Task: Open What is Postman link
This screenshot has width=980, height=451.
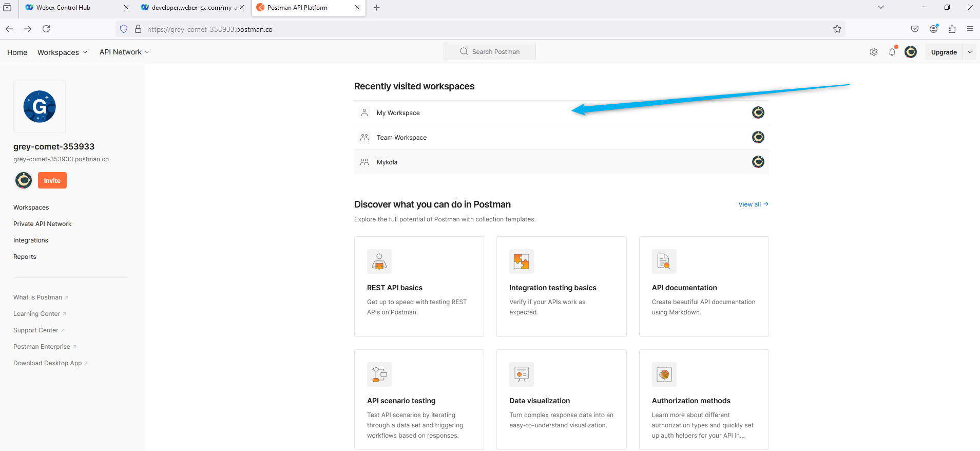Action: [41, 297]
